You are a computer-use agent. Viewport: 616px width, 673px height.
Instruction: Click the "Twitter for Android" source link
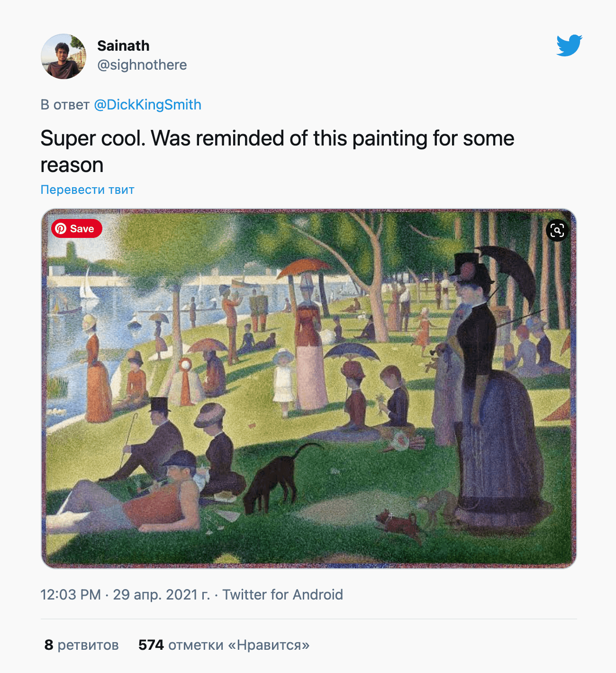click(282, 594)
